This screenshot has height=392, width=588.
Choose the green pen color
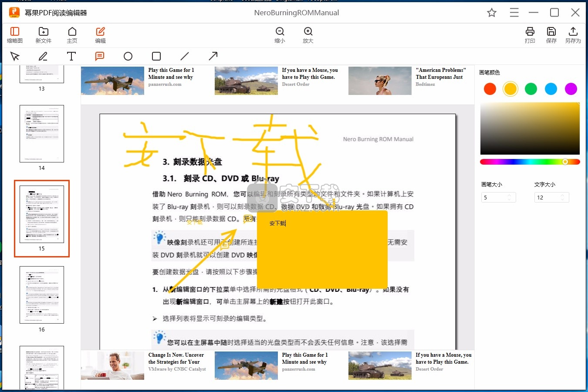[531, 89]
